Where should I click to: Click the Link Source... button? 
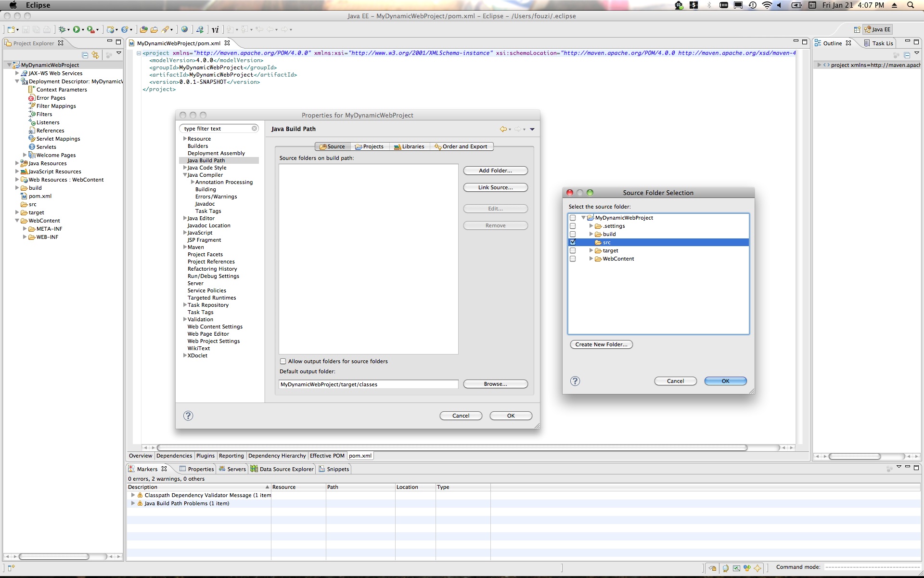495,187
